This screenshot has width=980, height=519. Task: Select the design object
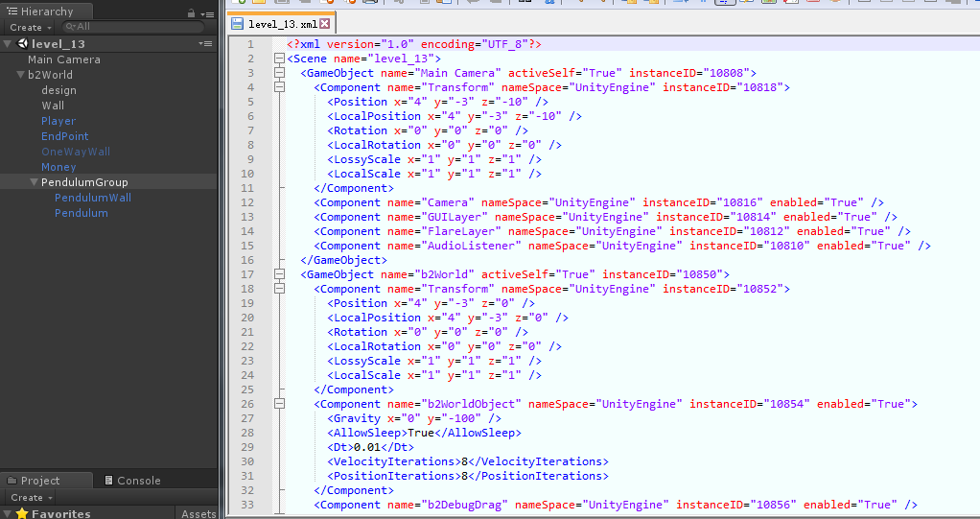click(58, 90)
